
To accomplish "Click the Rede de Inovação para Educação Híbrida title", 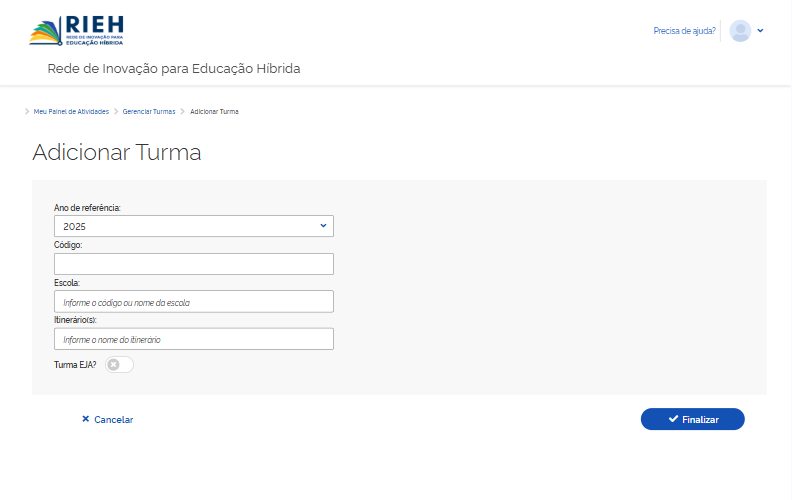I will (174, 69).
